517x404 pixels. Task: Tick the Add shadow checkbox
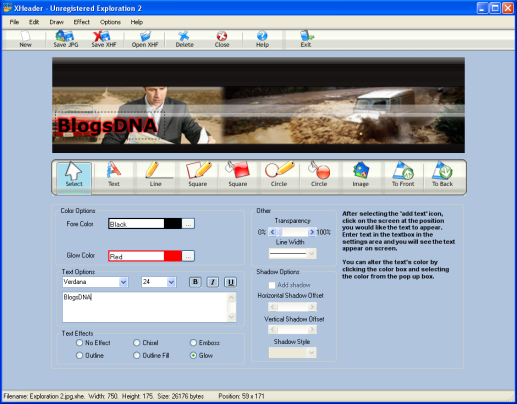click(x=272, y=285)
